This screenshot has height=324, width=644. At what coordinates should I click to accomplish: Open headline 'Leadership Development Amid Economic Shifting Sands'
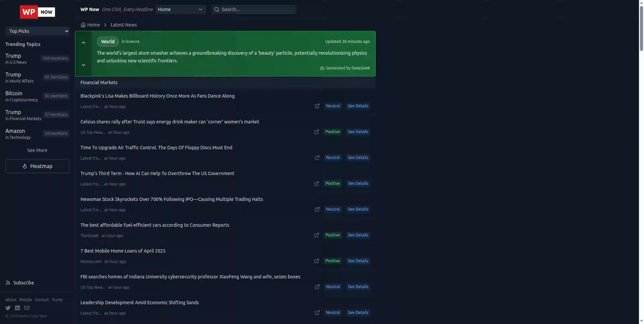click(x=140, y=302)
